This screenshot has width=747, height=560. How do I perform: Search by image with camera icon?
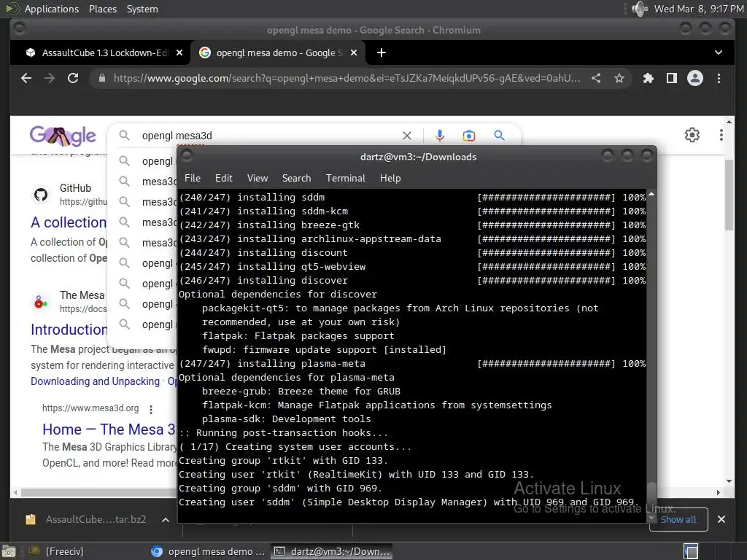pos(469,136)
